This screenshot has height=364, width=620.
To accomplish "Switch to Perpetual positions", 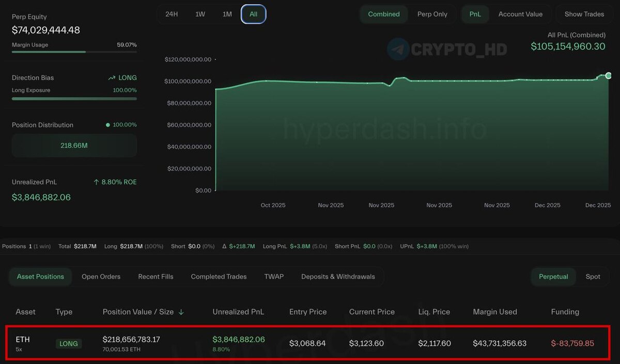I will coord(553,277).
